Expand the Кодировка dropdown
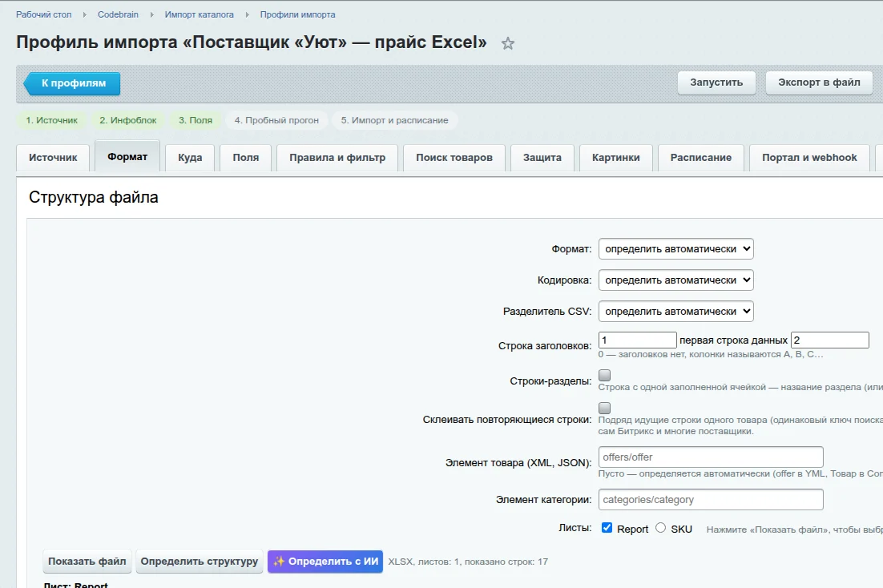The height and width of the screenshot is (588, 883). point(675,280)
